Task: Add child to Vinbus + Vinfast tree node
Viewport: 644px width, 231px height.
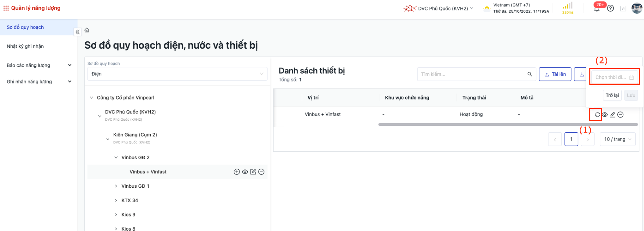Action: (237, 172)
